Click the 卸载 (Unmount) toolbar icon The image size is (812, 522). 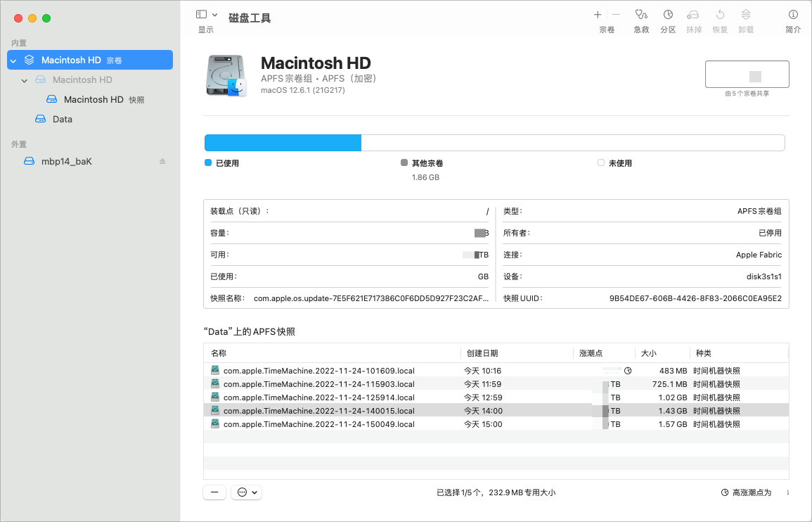[746, 15]
